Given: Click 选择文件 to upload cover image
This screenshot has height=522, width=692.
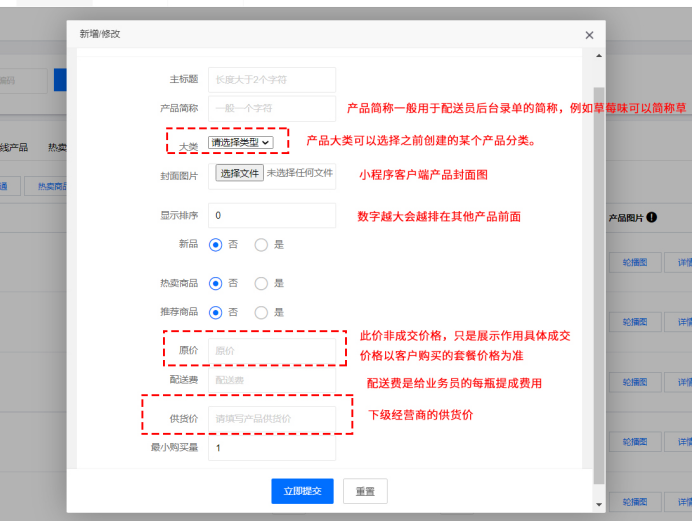Looking at the screenshot, I should coord(239,174).
